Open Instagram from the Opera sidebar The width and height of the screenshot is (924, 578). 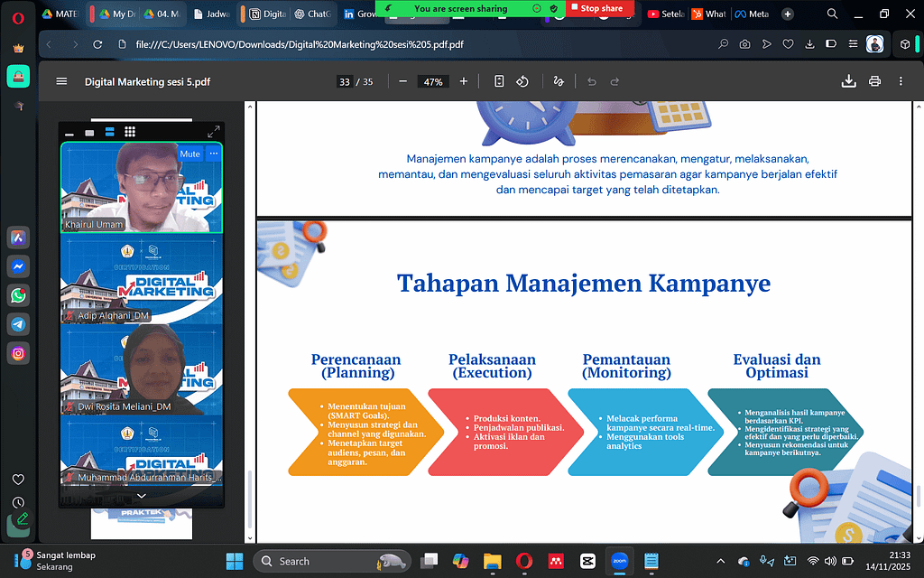point(18,353)
